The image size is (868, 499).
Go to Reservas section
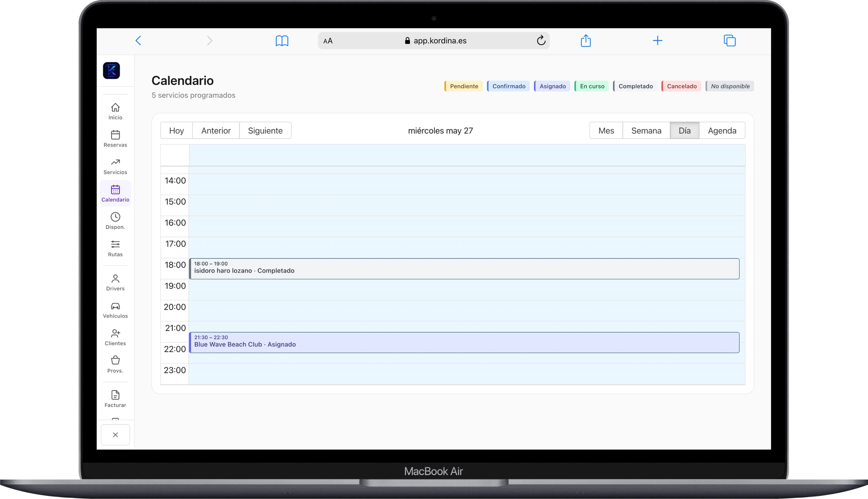tap(115, 139)
